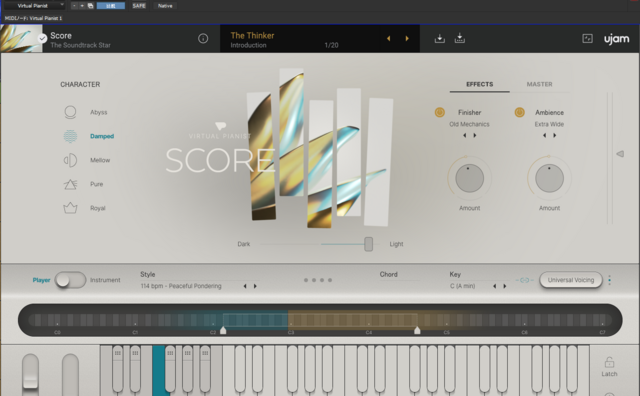This screenshot has height=396, width=640.
Task: Select the Pure character icon
Action: point(70,184)
